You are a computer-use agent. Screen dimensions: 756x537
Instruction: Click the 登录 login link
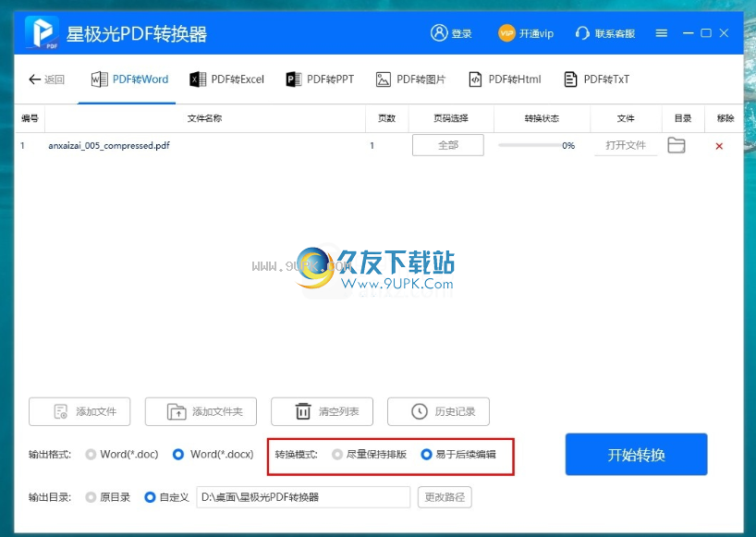pyautogui.click(x=461, y=33)
